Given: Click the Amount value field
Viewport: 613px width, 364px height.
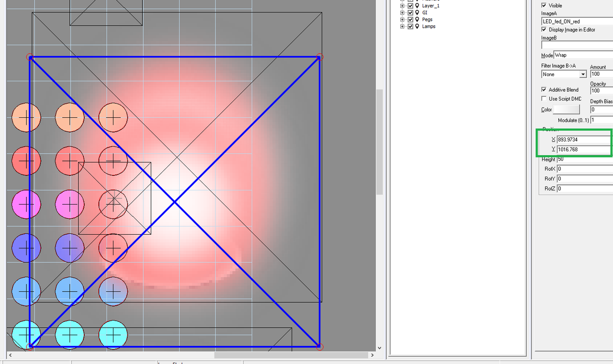Looking at the screenshot, I should 602,74.
